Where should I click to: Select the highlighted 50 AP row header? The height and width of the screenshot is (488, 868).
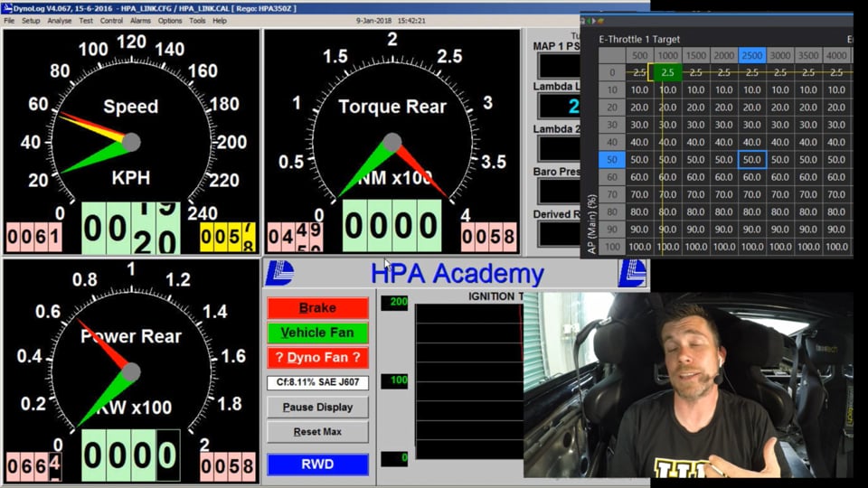tap(612, 159)
